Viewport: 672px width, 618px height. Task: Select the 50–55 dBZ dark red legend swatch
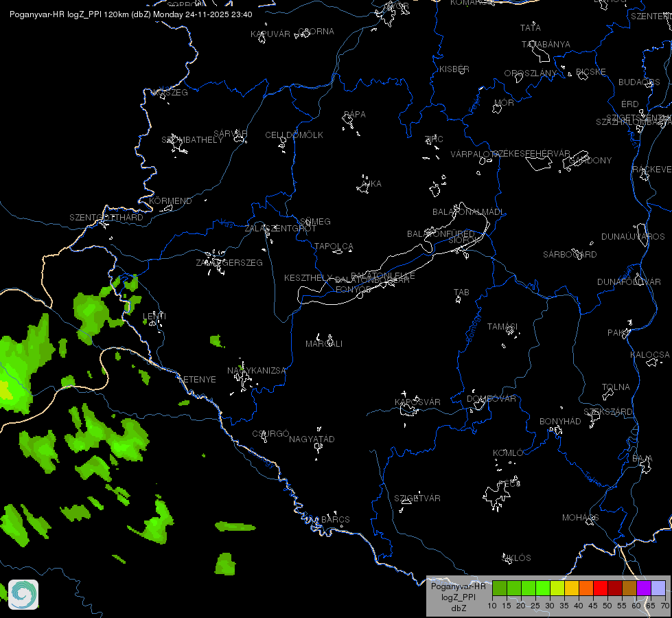pos(615,588)
